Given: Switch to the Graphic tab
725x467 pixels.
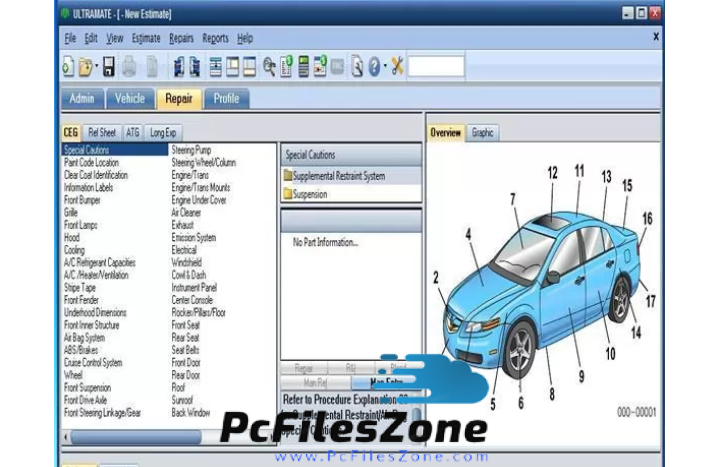Looking at the screenshot, I should [482, 133].
